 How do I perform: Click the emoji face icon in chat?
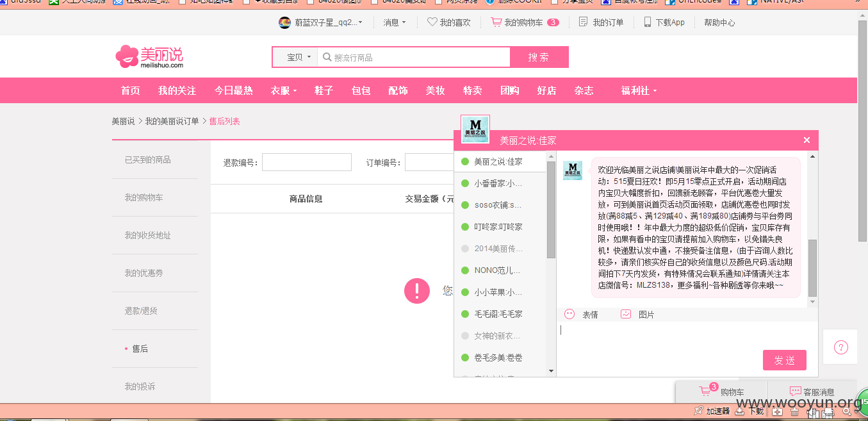click(x=569, y=314)
